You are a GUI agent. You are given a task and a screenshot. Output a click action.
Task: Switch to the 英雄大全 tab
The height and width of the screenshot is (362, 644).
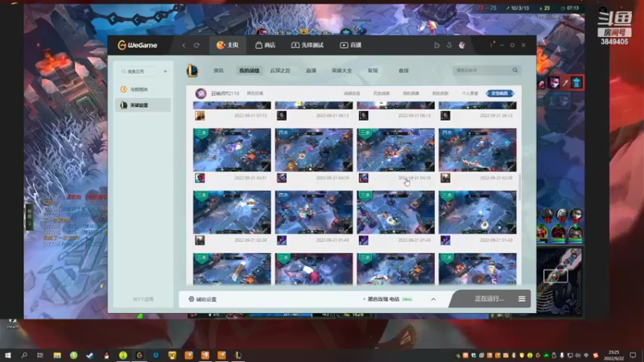[341, 71]
